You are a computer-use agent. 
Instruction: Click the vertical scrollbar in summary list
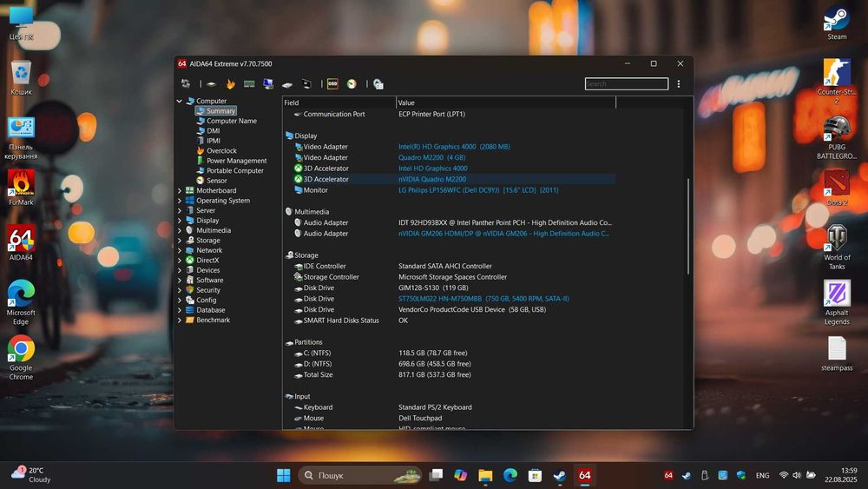(x=688, y=226)
